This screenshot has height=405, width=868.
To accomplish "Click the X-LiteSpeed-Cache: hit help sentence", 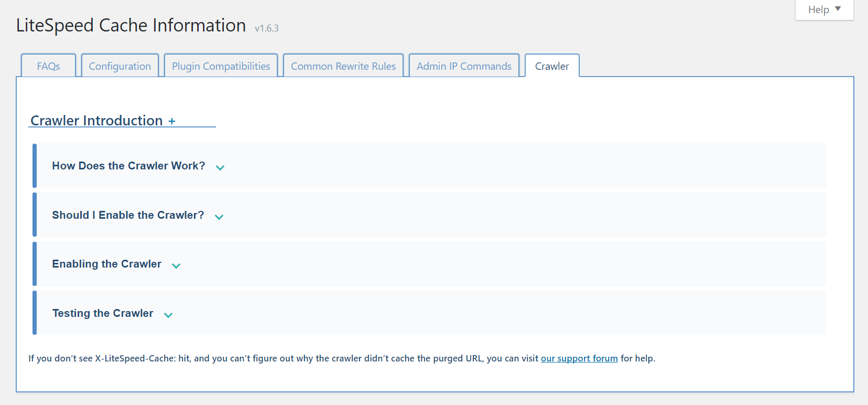I will (342, 358).
